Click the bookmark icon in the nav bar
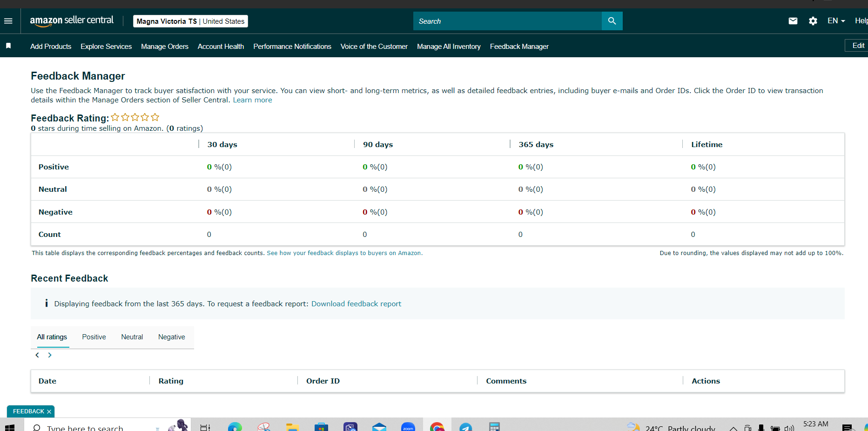 click(x=8, y=46)
